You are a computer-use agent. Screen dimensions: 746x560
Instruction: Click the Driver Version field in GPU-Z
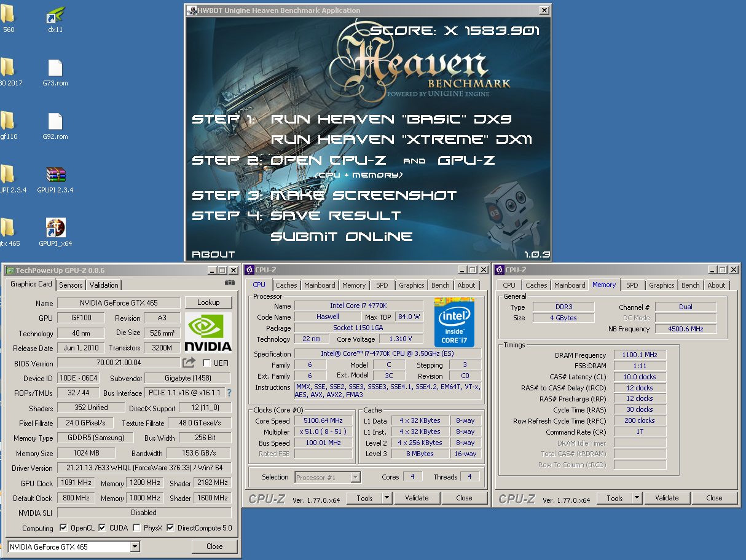tap(144, 468)
